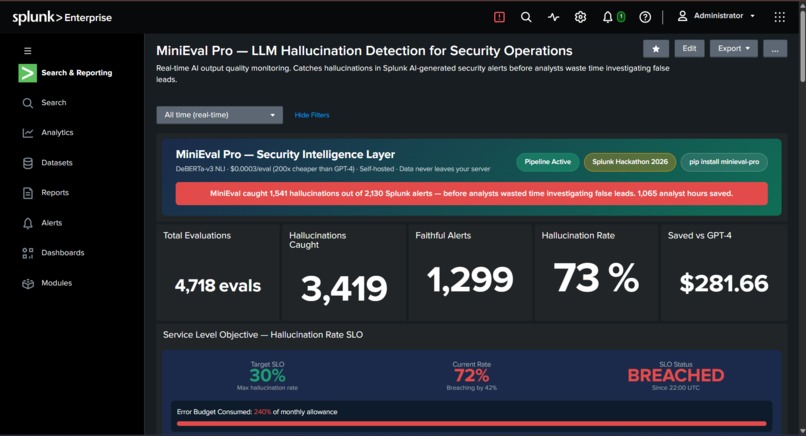Click the Error Budget Consumed progress bar
The width and height of the screenshot is (806, 436).
tap(471, 424)
